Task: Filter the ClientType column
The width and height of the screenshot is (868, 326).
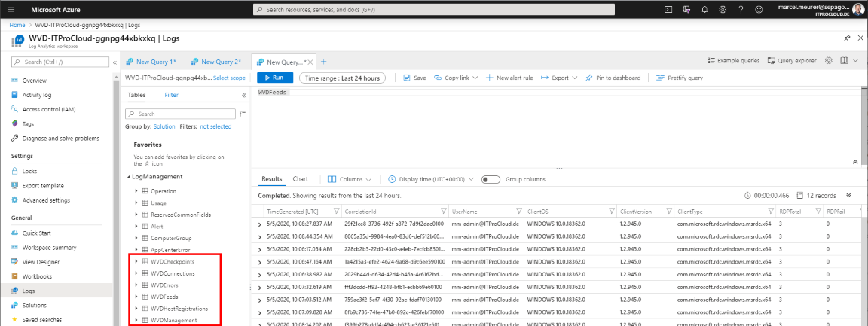Action: click(x=770, y=212)
